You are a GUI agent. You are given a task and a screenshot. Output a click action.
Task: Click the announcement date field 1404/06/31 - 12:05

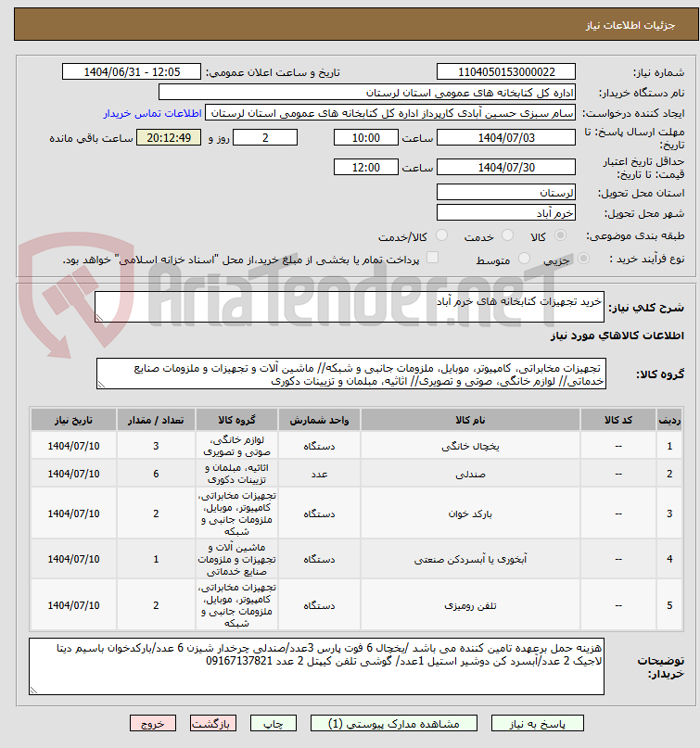132,72
